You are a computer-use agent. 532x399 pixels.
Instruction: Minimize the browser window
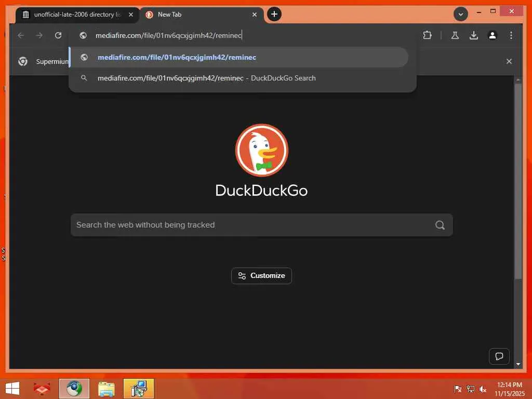coord(478,12)
